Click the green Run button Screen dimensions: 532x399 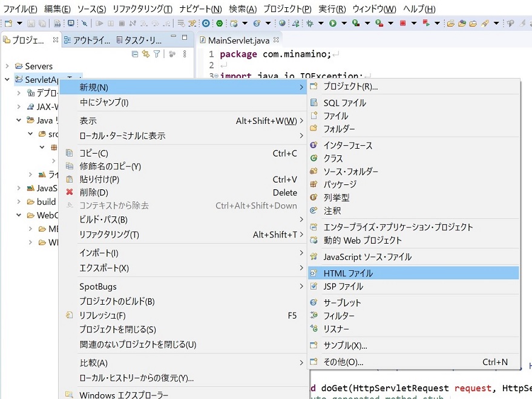click(333, 23)
